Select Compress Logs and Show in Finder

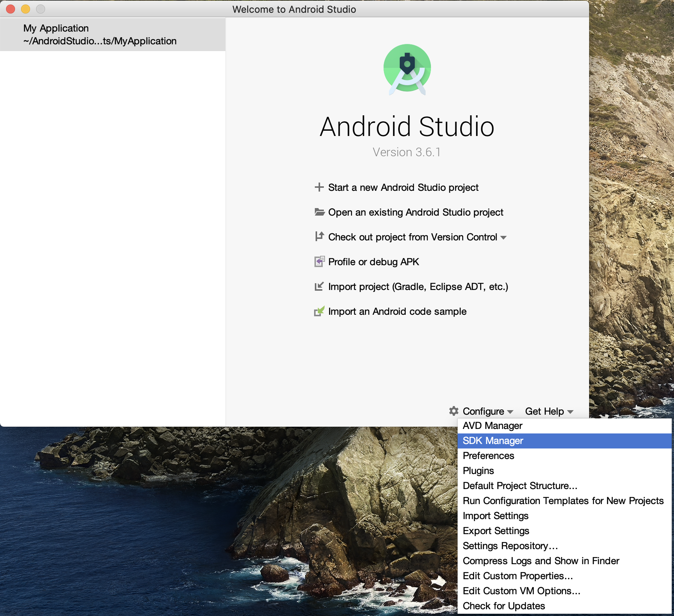[x=564, y=561]
